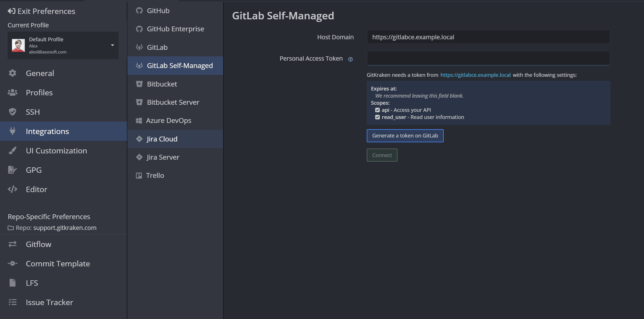The width and height of the screenshot is (644, 319).
Task: Click the Host Domain text field
Action: pyautogui.click(x=488, y=37)
